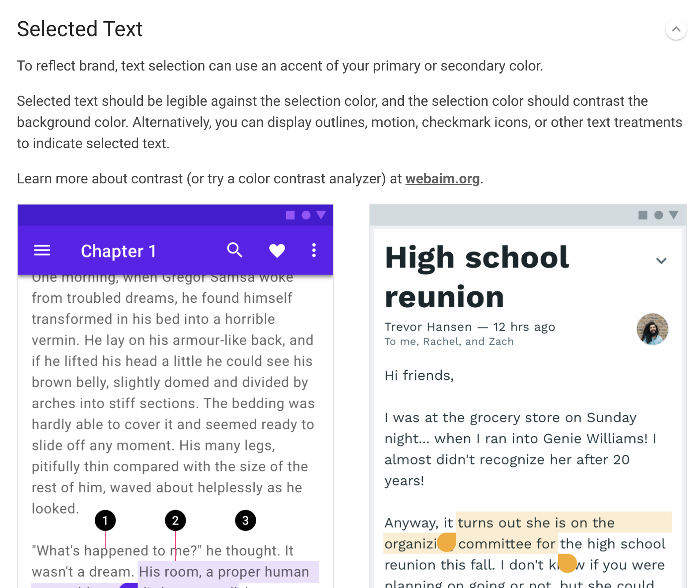Select numbered callout 1 in the reader mockup

coord(105,520)
